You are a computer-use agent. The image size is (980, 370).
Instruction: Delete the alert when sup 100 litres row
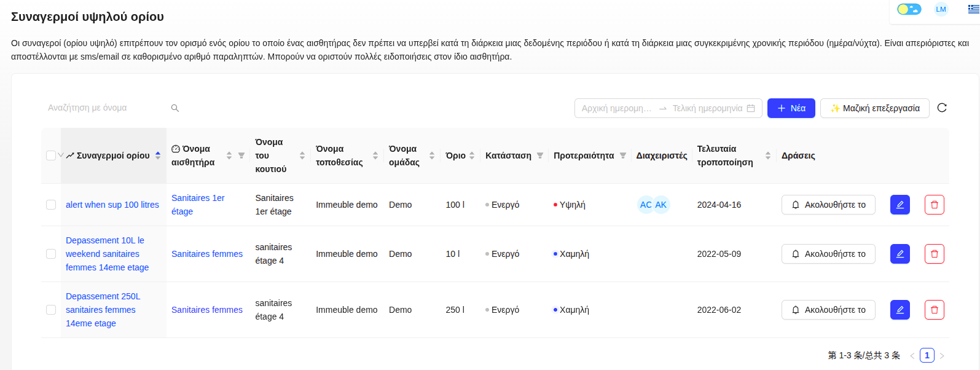935,205
